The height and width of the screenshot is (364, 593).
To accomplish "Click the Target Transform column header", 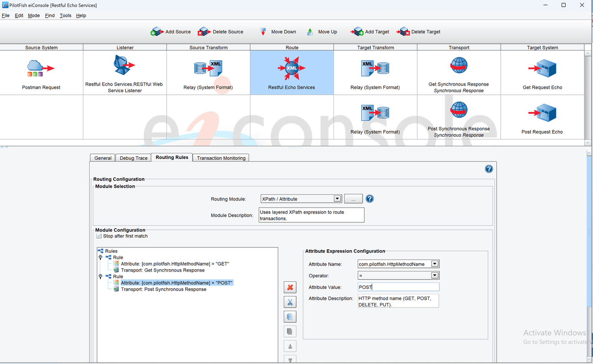I will pos(375,47).
